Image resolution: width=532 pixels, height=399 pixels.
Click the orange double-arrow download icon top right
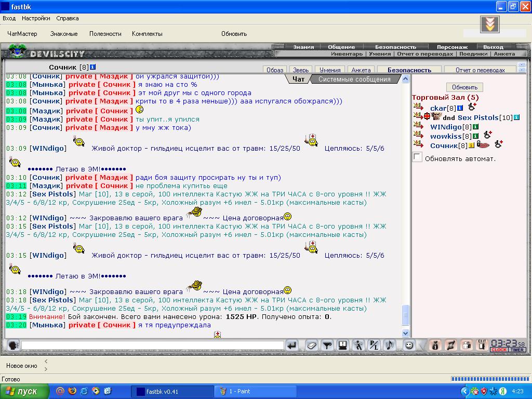click(x=489, y=24)
